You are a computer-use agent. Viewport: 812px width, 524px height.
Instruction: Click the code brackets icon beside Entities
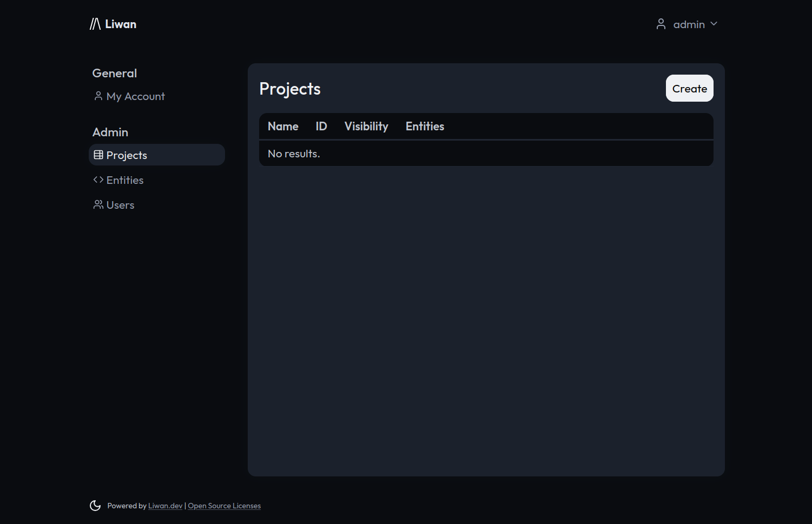point(98,180)
